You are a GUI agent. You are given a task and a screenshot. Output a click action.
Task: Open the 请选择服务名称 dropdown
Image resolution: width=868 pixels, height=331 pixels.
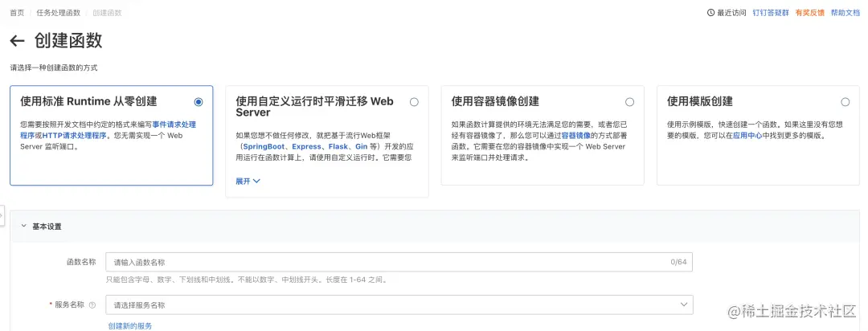399,305
